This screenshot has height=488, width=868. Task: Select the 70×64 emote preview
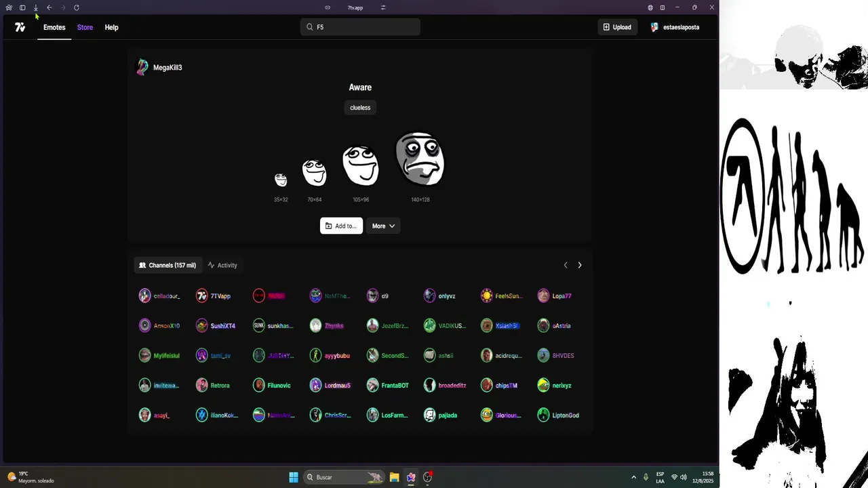pos(314,173)
